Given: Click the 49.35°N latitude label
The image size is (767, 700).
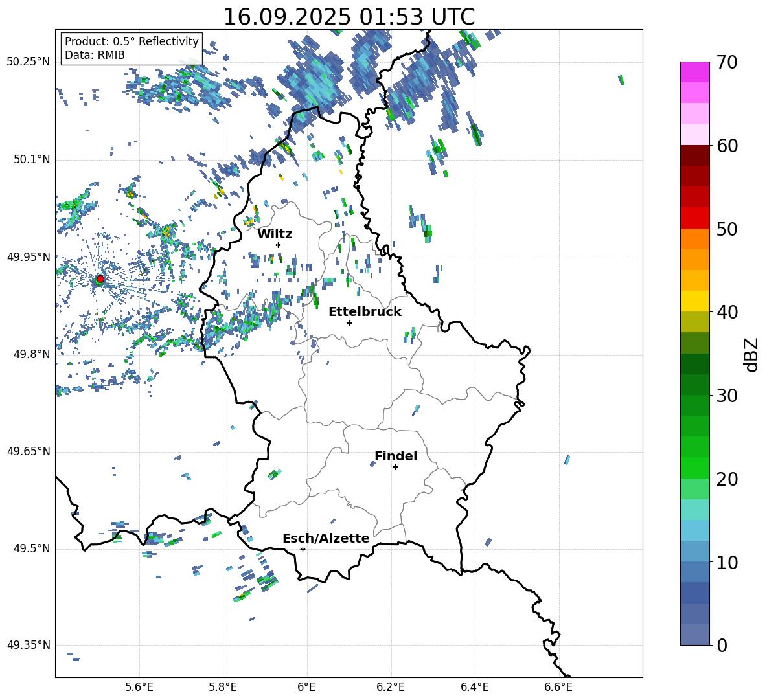Looking at the screenshot, I should point(29,645).
